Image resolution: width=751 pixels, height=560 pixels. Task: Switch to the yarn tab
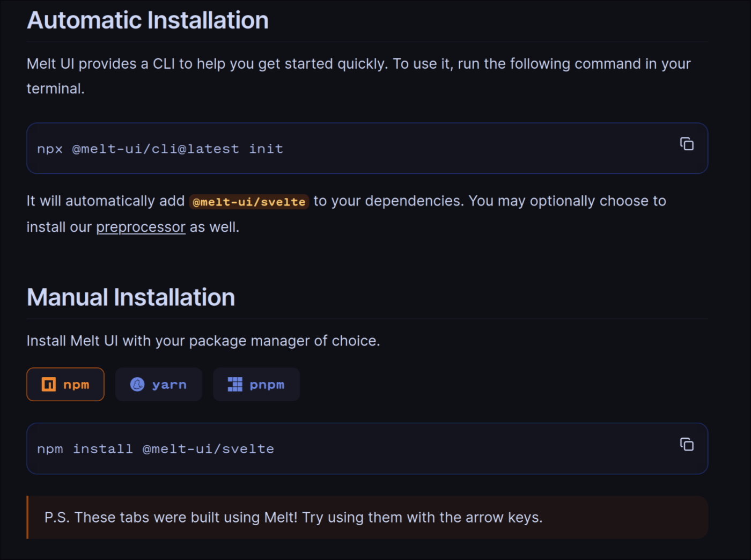coord(159,384)
